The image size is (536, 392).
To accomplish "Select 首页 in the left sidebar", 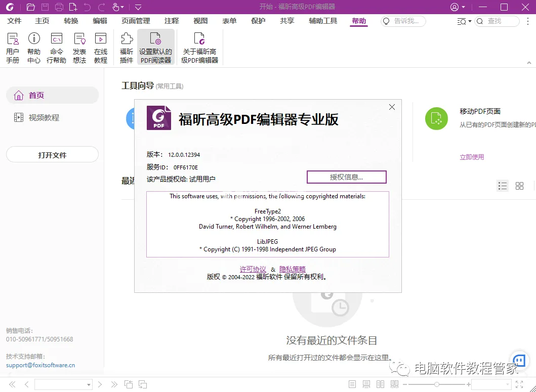I will (x=52, y=95).
